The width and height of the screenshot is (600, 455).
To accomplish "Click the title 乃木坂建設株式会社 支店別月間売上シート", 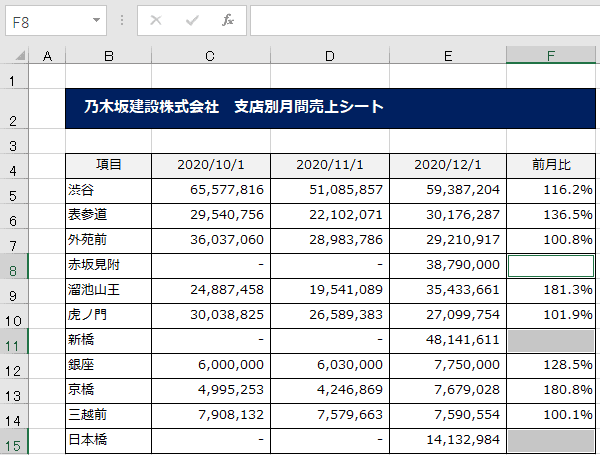I will point(234,107).
